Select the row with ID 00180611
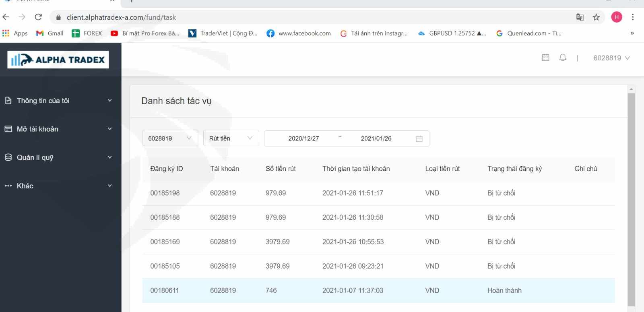 click(x=378, y=290)
